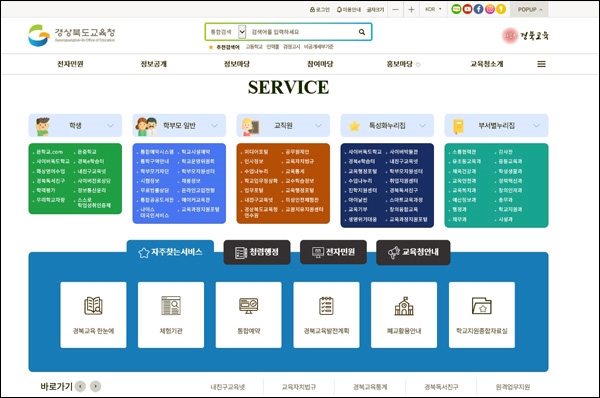Increase font size with plus button
This screenshot has width=600, height=398.
pos(411,10)
